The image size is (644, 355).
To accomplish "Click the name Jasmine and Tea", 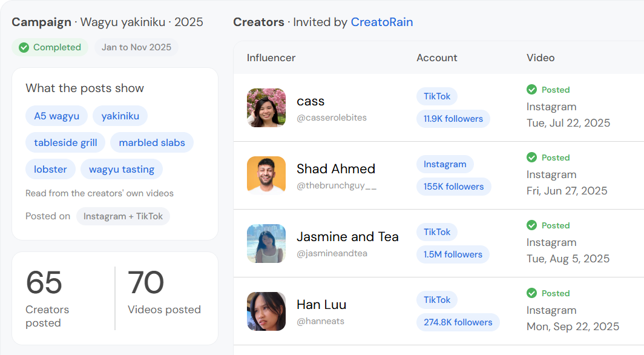I will [x=347, y=237].
